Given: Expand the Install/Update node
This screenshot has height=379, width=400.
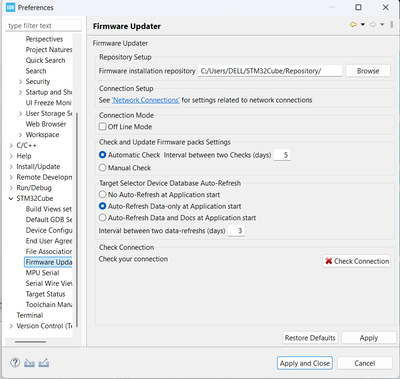Looking at the screenshot, I should click(11, 167).
